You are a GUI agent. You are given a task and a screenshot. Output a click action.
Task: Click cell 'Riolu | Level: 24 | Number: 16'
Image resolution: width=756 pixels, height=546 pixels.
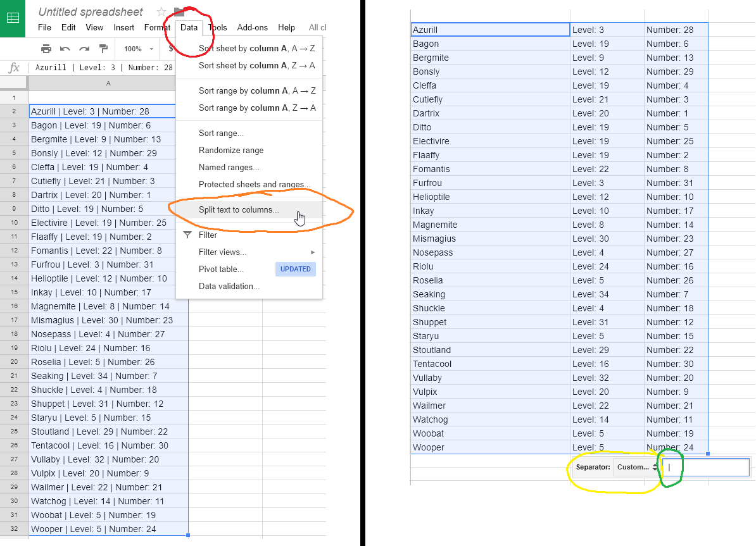[108, 348]
